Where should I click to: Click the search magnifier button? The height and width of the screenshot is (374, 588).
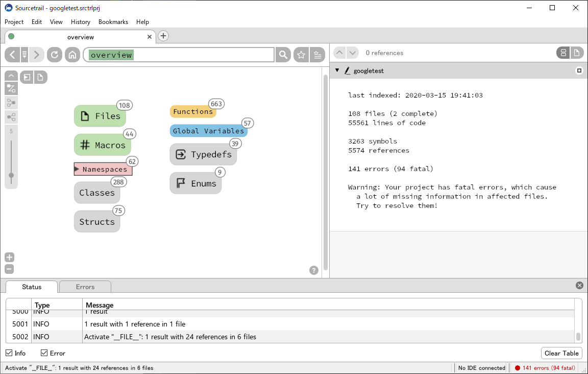(x=283, y=55)
